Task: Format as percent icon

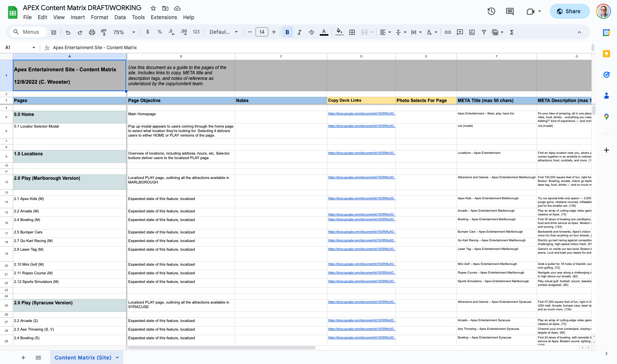Action: point(160,32)
